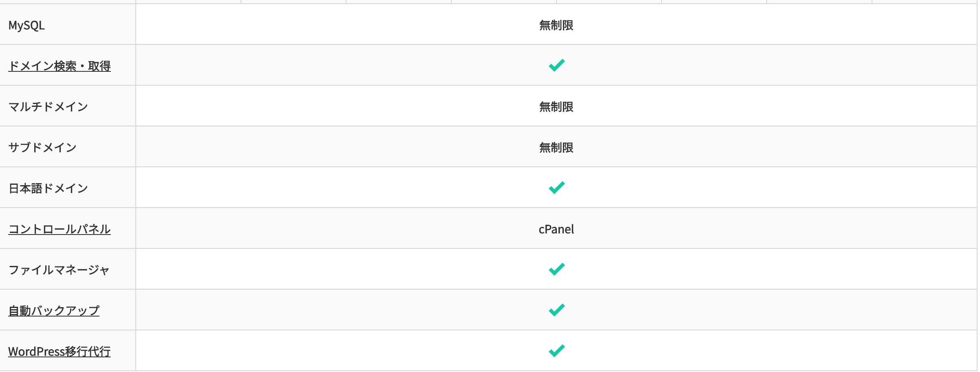980x372 pixels.
Task: Click 無制限 in the MySQL row
Action: tap(556, 25)
